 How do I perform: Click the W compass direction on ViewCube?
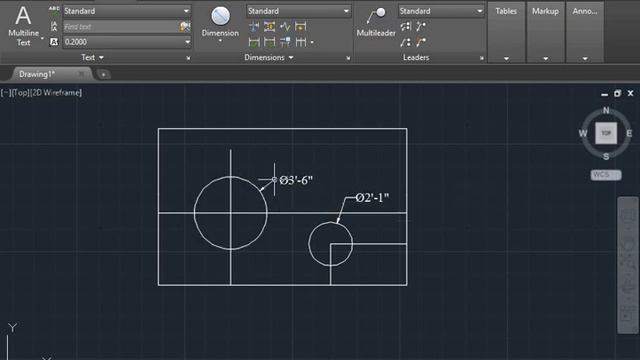coord(583,133)
